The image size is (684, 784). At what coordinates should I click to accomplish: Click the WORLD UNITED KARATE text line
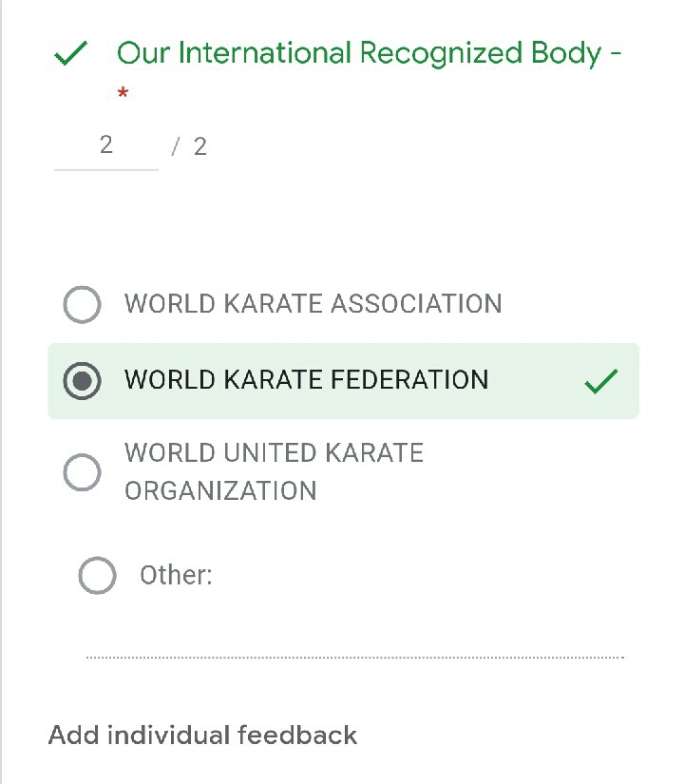[x=274, y=452]
